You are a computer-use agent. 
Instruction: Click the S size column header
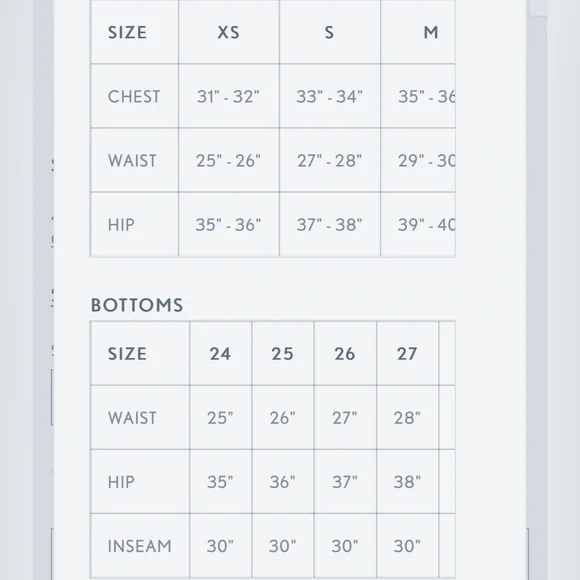click(x=329, y=33)
